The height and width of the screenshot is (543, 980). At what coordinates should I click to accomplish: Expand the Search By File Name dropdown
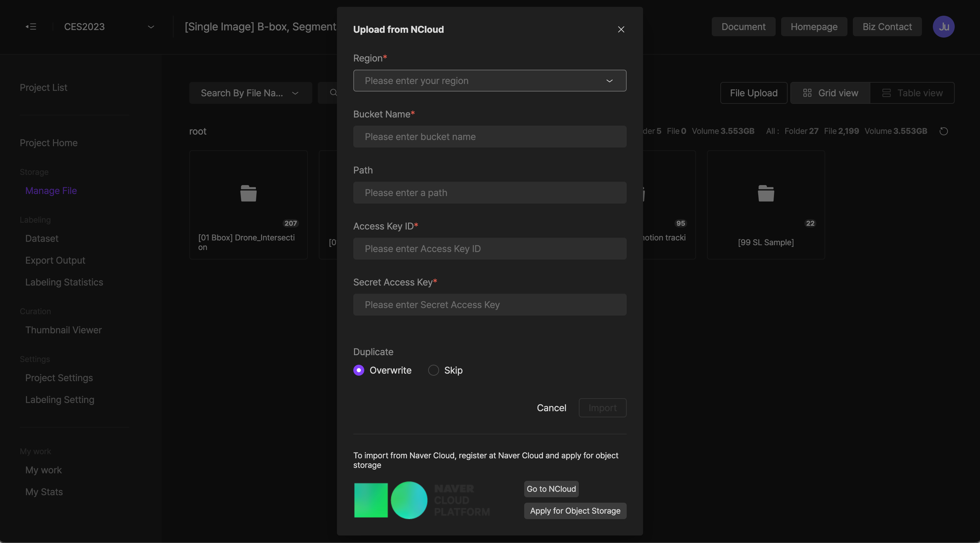(295, 93)
